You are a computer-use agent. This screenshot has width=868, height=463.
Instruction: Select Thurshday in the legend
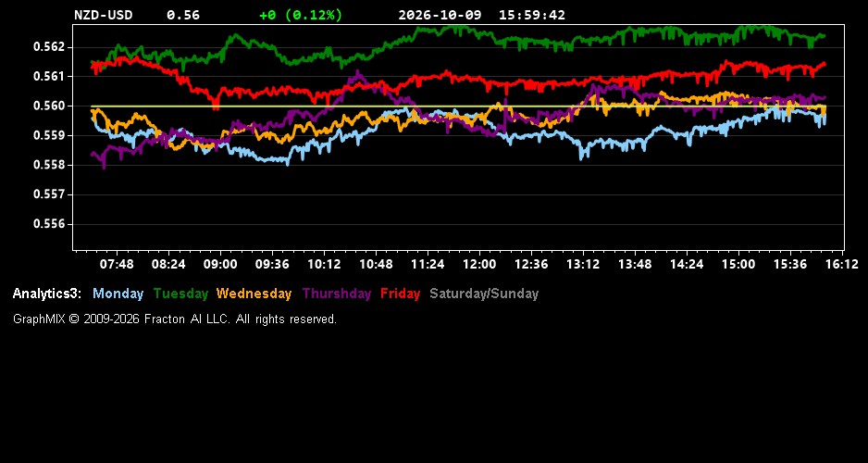(337, 294)
